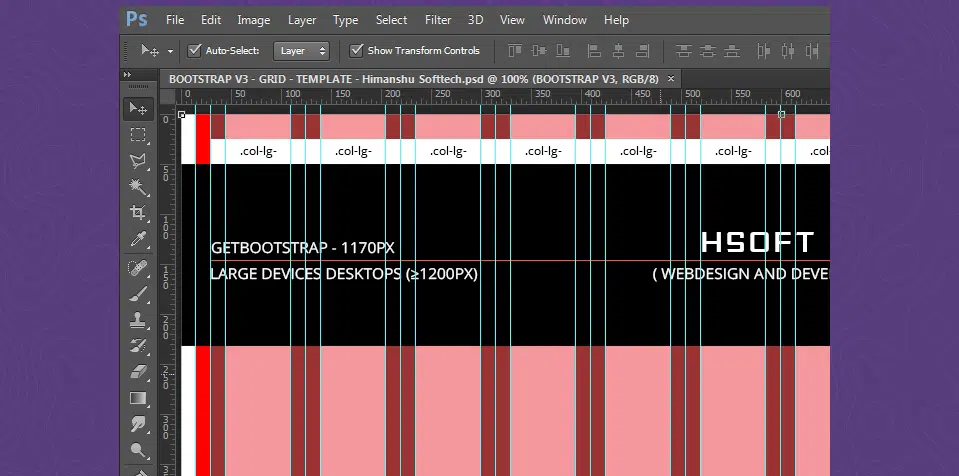This screenshot has width=959, height=476.
Task: Expand the collapsed toolbox panel arrows
Action: [127, 75]
